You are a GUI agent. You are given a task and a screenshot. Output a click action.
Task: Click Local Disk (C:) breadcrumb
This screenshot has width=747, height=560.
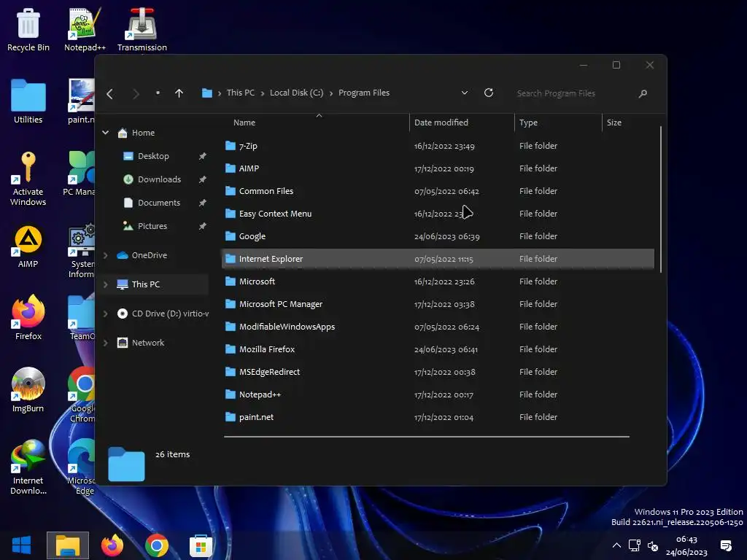pos(296,93)
